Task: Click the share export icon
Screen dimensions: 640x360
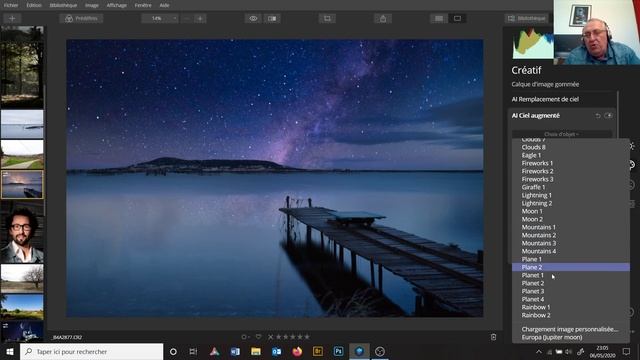Action: tap(383, 18)
